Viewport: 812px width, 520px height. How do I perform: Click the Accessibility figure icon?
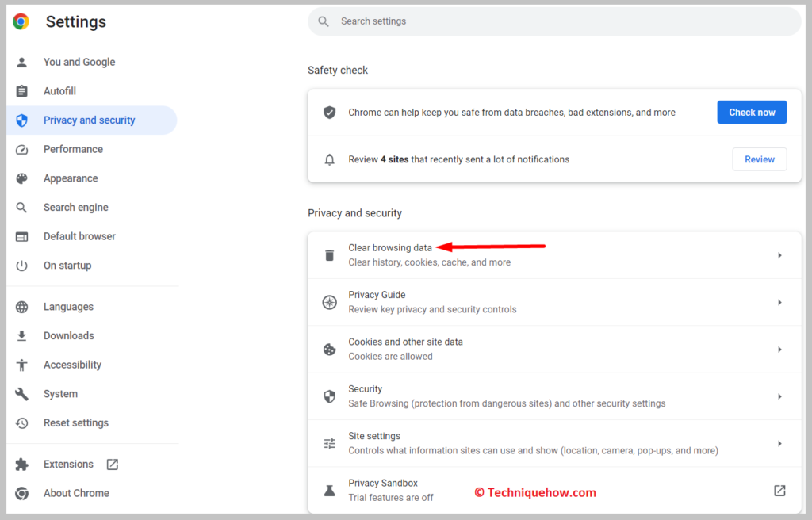(x=21, y=365)
